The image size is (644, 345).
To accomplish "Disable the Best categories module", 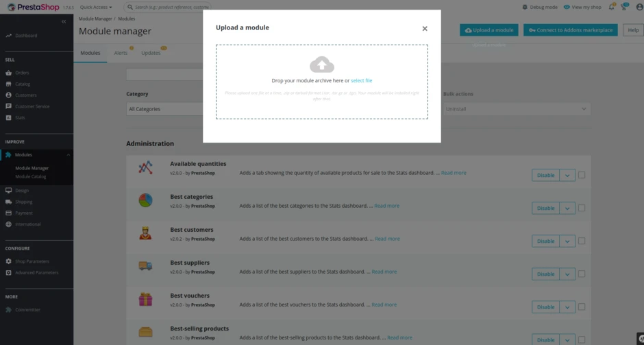I will tap(545, 208).
